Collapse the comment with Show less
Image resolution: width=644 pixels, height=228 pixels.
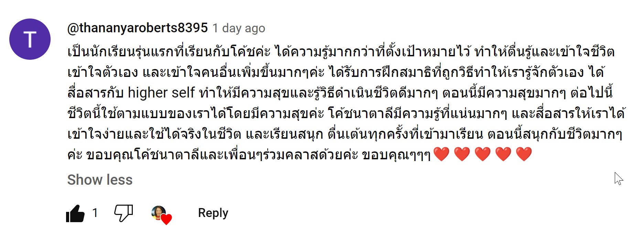click(100, 180)
